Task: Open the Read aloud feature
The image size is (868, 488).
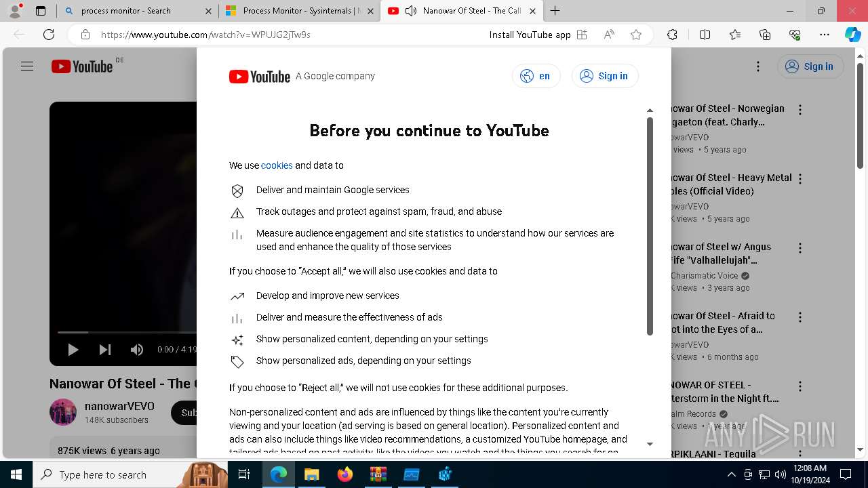Action: click(609, 35)
